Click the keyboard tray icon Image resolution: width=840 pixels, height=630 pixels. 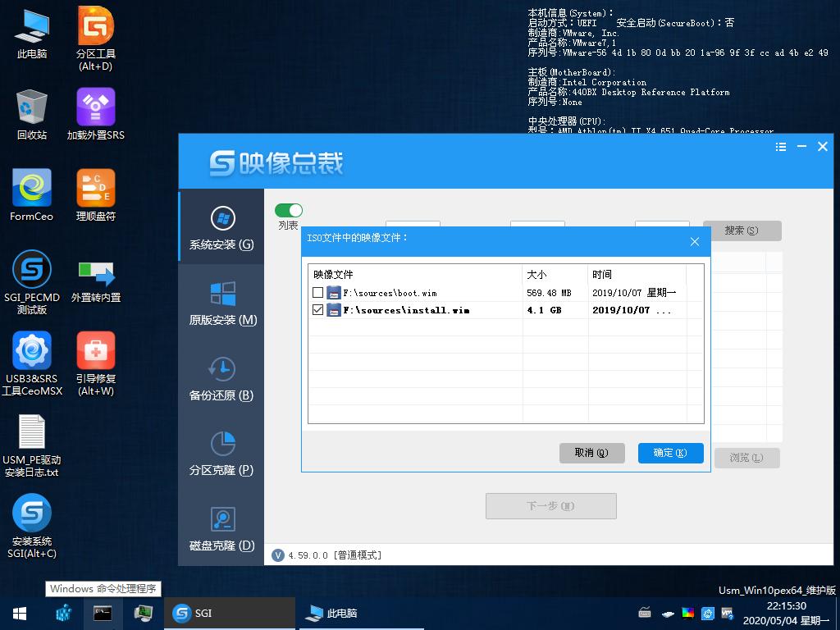(x=645, y=613)
